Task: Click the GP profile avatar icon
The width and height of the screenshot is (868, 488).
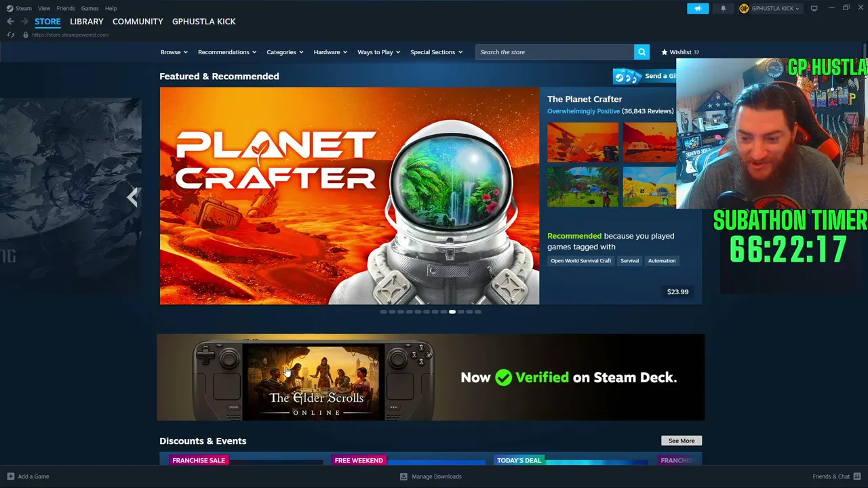Action: click(x=744, y=8)
